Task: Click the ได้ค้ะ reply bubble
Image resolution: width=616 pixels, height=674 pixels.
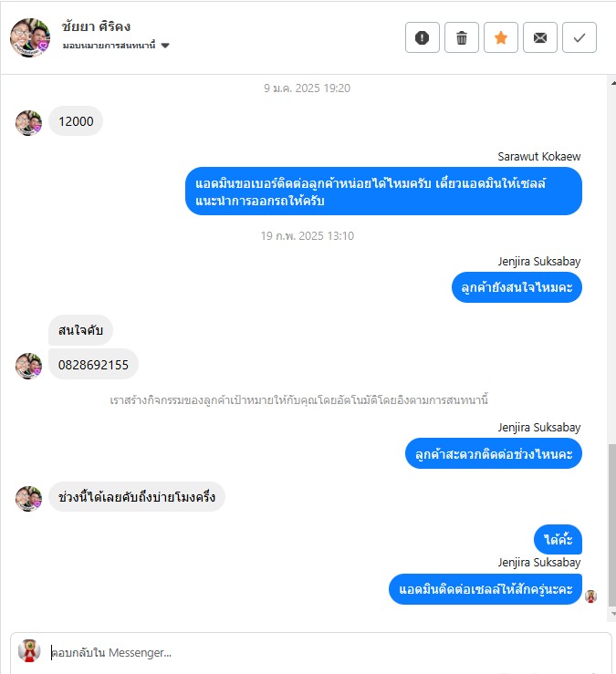Action: click(558, 539)
